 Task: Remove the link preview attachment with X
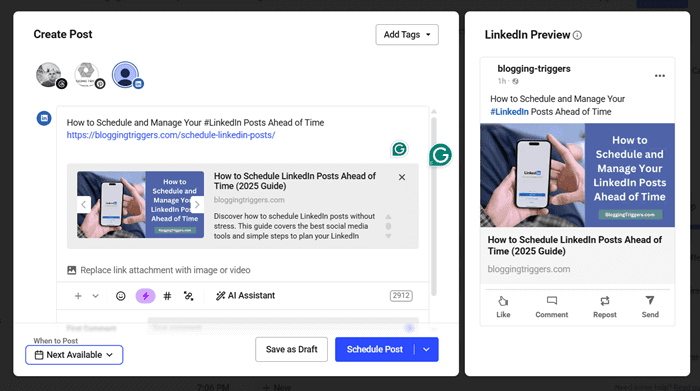point(402,177)
